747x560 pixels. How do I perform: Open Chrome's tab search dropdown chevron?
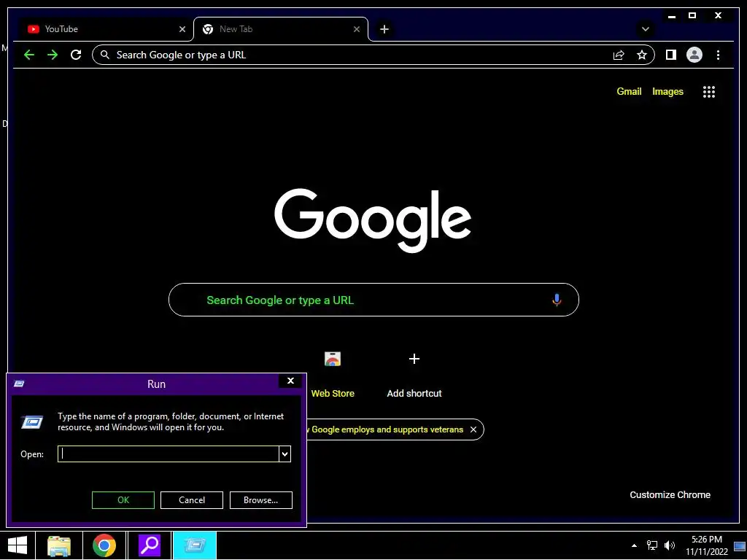[x=645, y=29]
